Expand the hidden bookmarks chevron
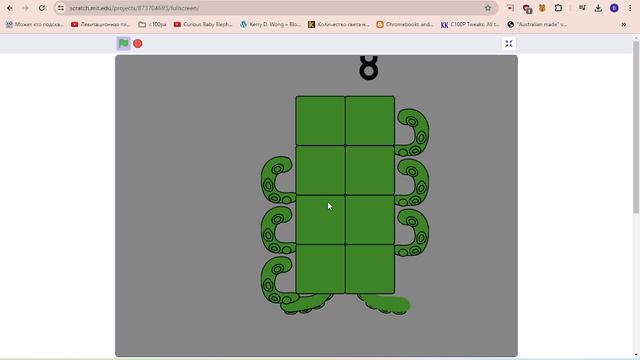The height and width of the screenshot is (360, 640). click(x=624, y=24)
